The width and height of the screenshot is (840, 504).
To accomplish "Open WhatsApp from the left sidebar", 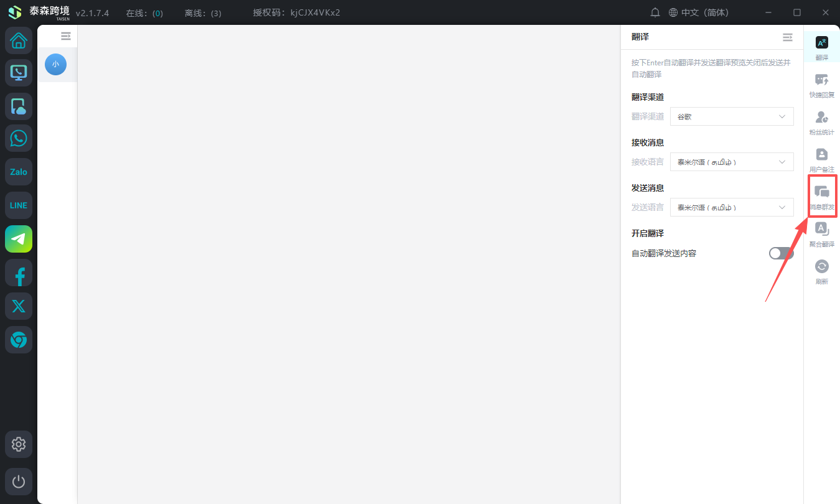I will (19, 138).
